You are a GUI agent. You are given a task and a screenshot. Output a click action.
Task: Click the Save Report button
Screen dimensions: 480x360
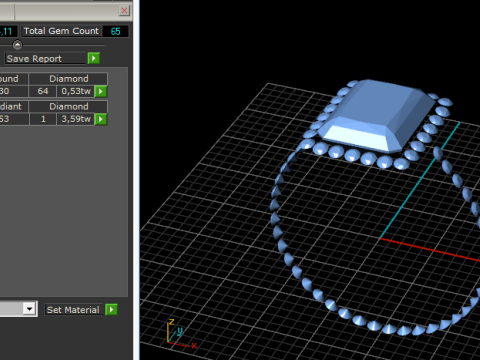(46, 59)
